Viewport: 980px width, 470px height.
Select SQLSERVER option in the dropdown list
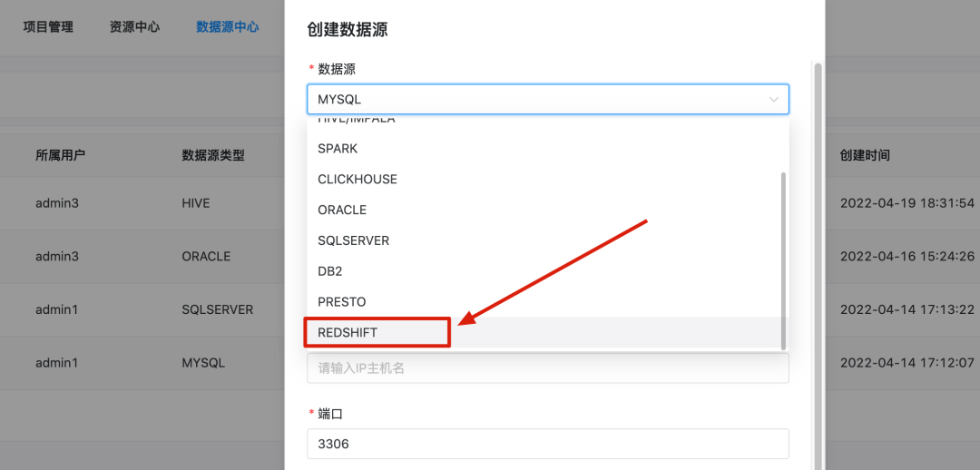pyautogui.click(x=354, y=240)
